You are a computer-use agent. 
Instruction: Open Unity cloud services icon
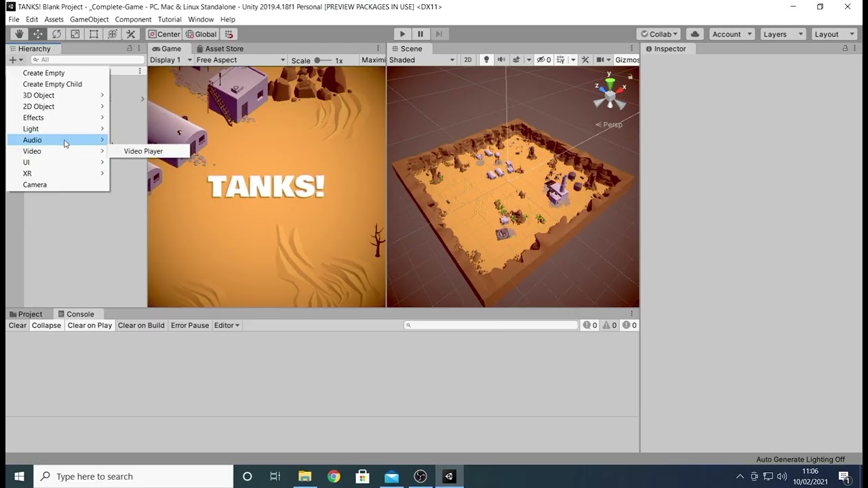[694, 34]
